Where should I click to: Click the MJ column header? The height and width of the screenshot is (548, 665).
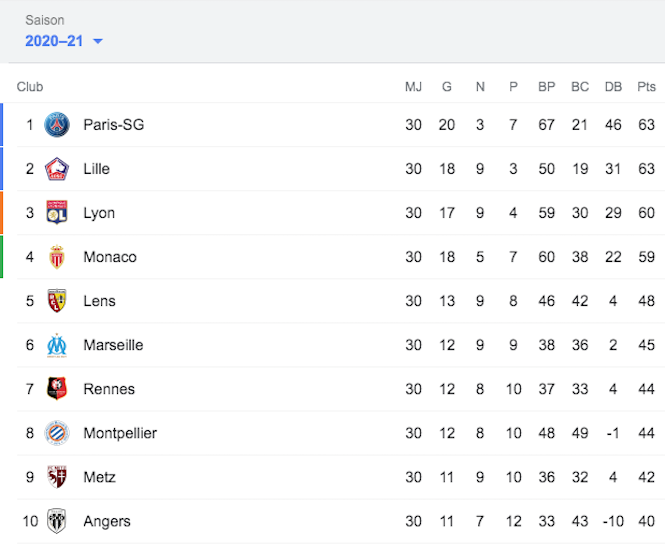pyautogui.click(x=413, y=87)
